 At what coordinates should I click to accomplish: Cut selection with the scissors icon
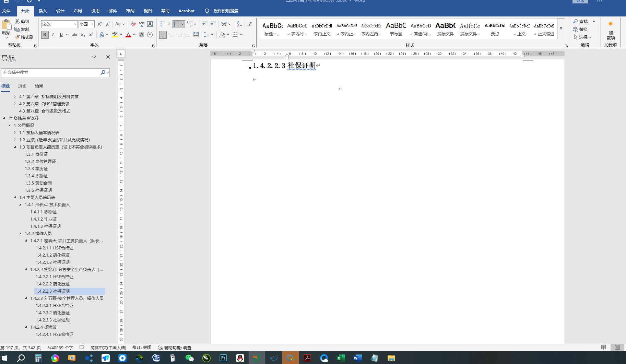click(x=17, y=21)
